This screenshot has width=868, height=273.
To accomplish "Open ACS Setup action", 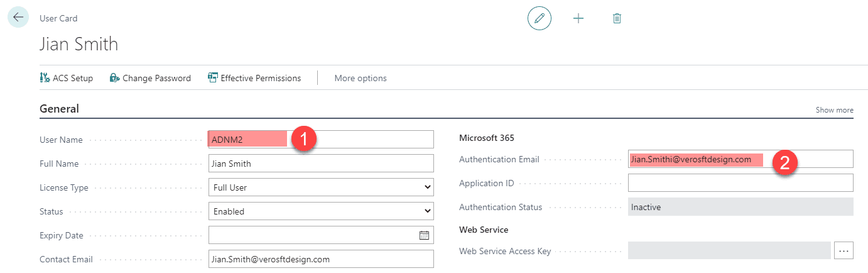I will (x=66, y=78).
